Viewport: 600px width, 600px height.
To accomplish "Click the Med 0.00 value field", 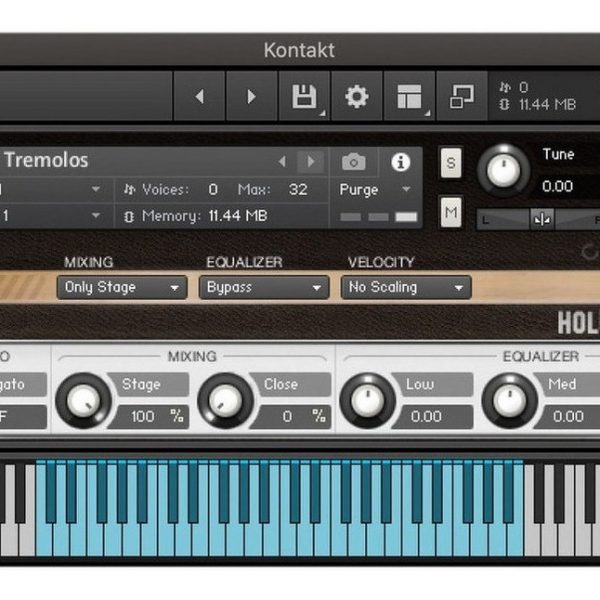I will click(x=568, y=416).
